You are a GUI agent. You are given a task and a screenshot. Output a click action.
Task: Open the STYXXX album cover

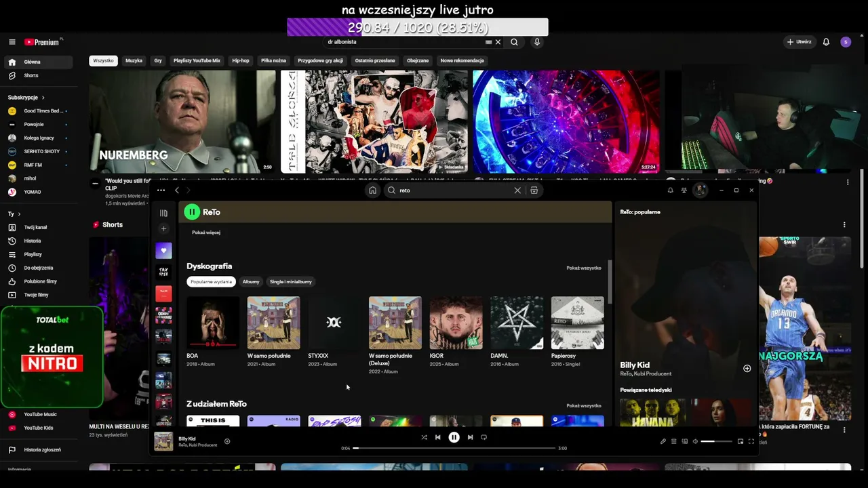[334, 323]
